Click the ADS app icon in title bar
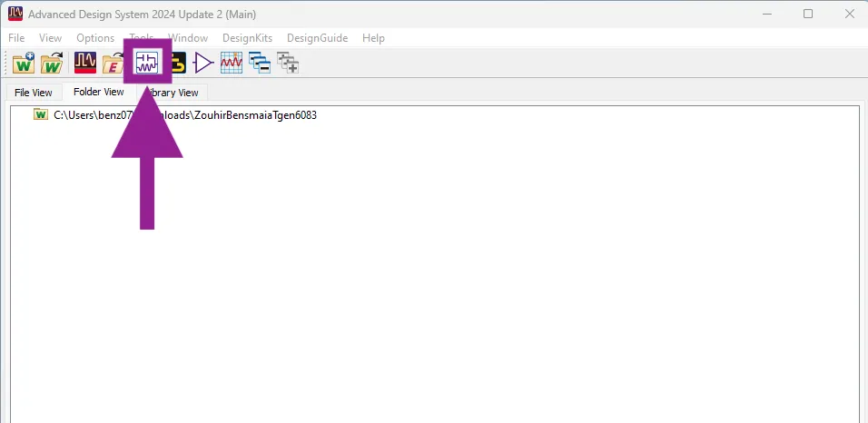 [15, 14]
